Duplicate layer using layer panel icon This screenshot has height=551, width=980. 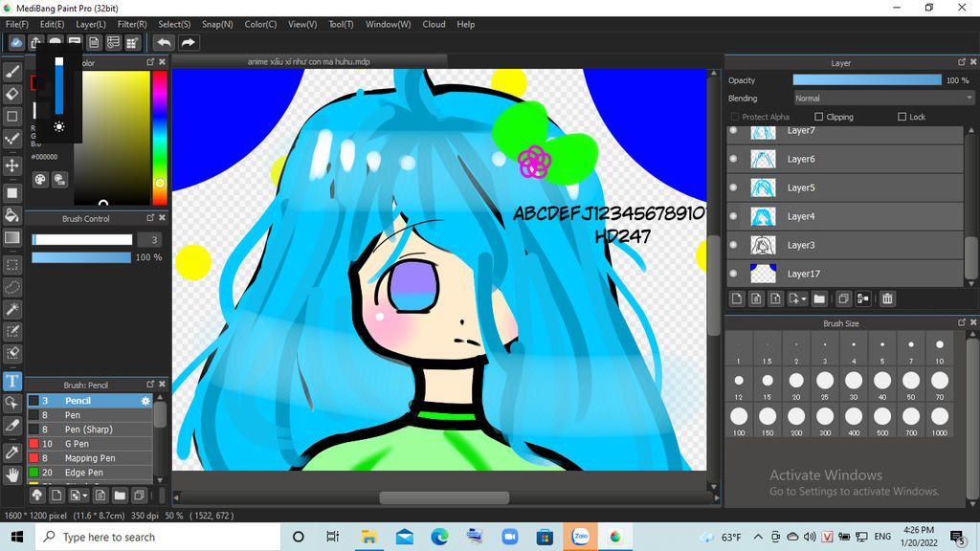(x=843, y=298)
